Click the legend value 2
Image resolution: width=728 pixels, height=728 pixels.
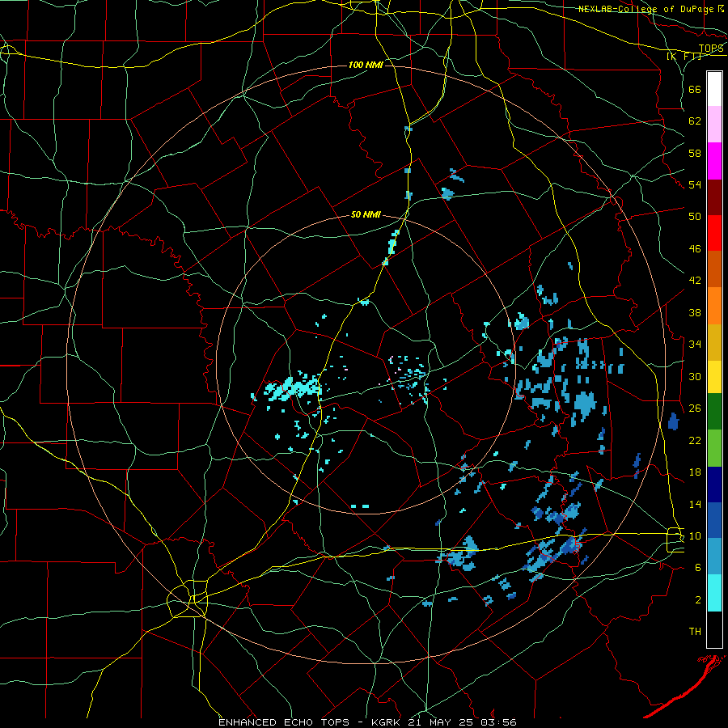pos(698,600)
